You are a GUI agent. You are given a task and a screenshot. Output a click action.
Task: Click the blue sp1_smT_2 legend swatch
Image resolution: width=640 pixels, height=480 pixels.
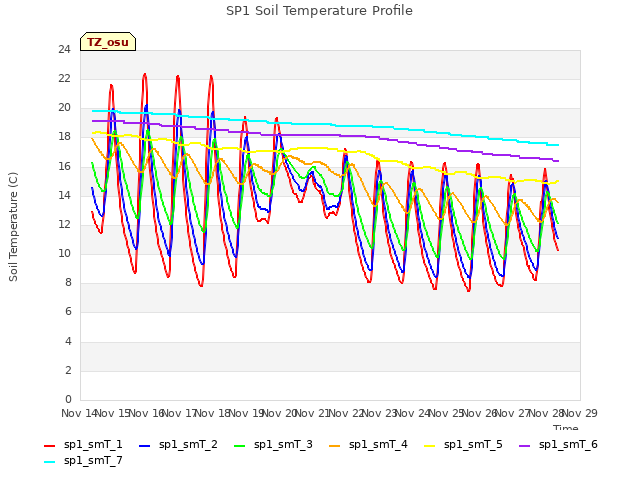tap(144, 446)
